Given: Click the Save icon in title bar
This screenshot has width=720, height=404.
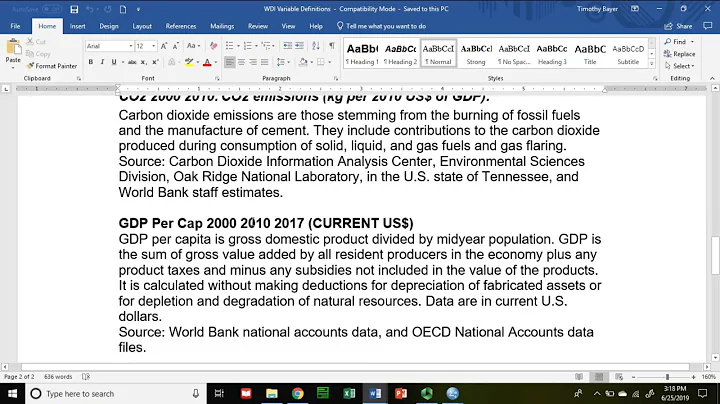Looking at the screenshot, I should 74,9.
